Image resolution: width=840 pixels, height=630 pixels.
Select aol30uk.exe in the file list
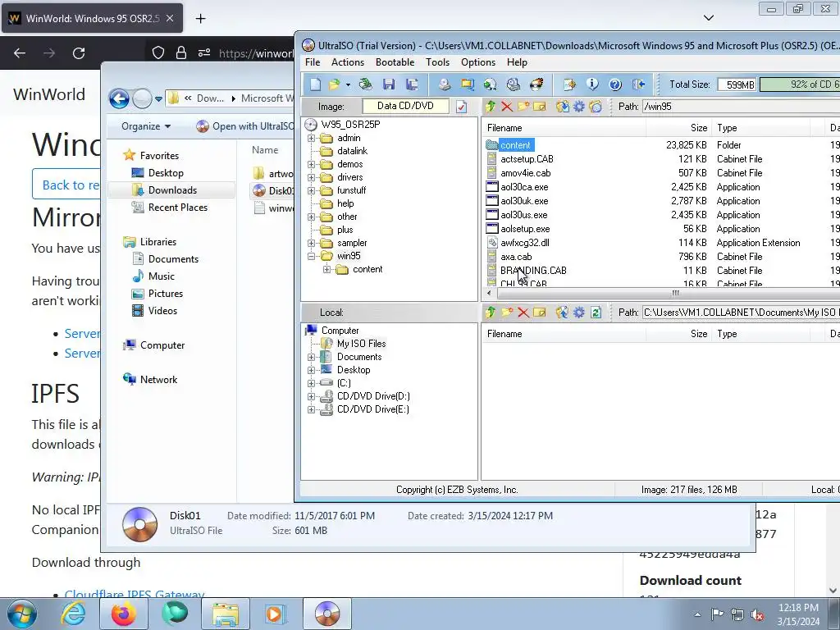click(x=524, y=201)
